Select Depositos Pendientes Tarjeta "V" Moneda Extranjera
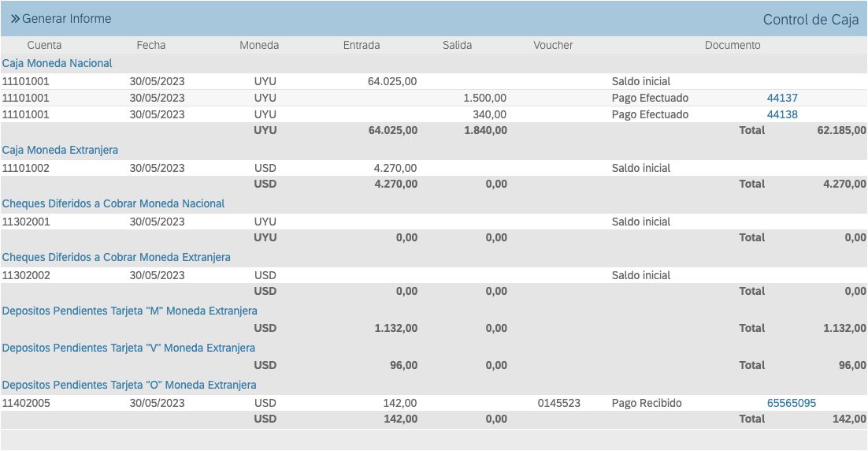 point(128,348)
